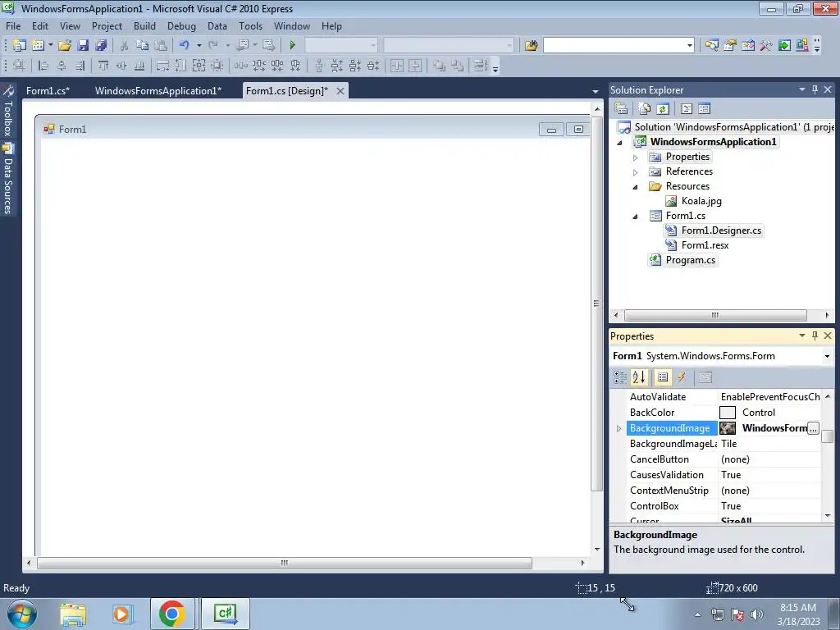
Task: Collapse the WindowsFormsApplication1 project node
Action: tap(620, 143)
